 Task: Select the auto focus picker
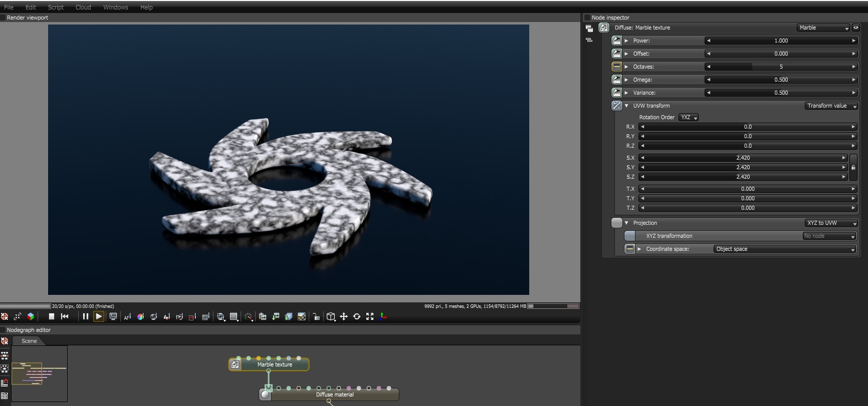click(127, 316)
